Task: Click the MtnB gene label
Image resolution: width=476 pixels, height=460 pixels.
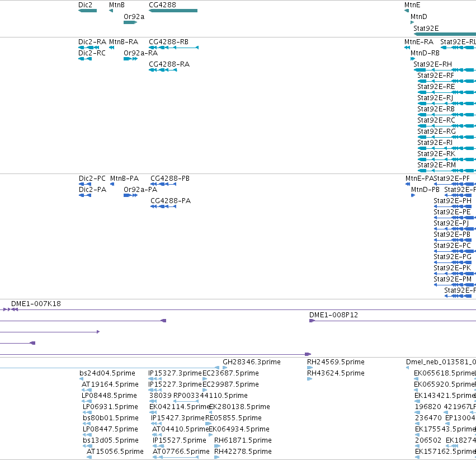Action: [117, 5]
